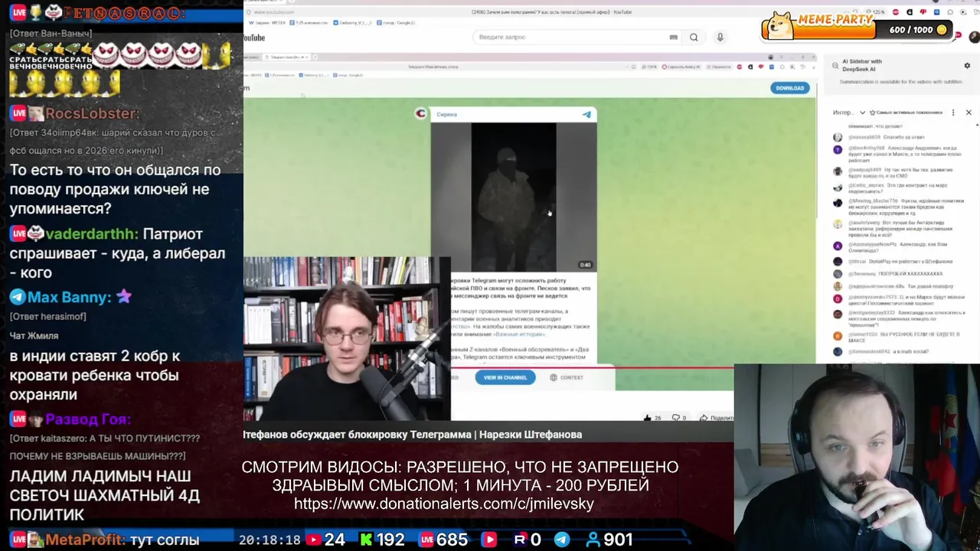This screenshot has height=551, width=980.
Task: Close the live chat panel
Action: (x=969, y=112)
